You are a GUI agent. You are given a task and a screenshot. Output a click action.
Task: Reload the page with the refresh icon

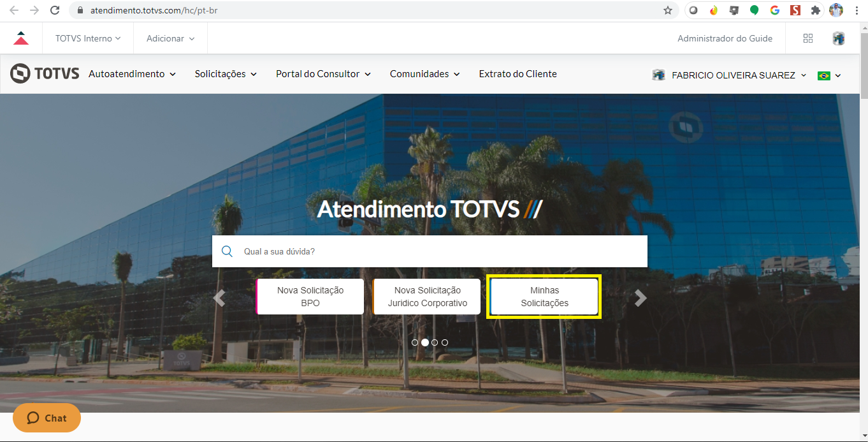point(55,10)
